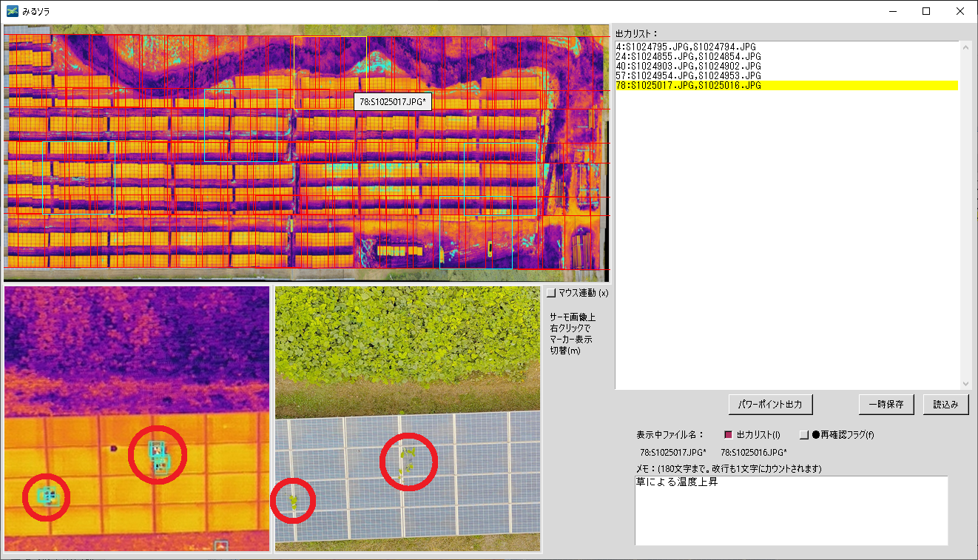
Task: Click the 読込み button
Action: click(x=945, y=405)
